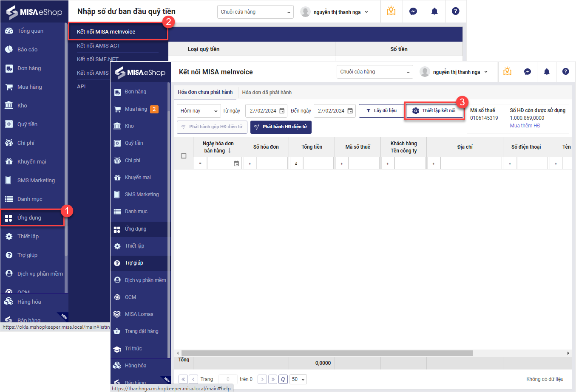
Task: Click the Lấy dữ liệu button
Action: tap(381, 111)
